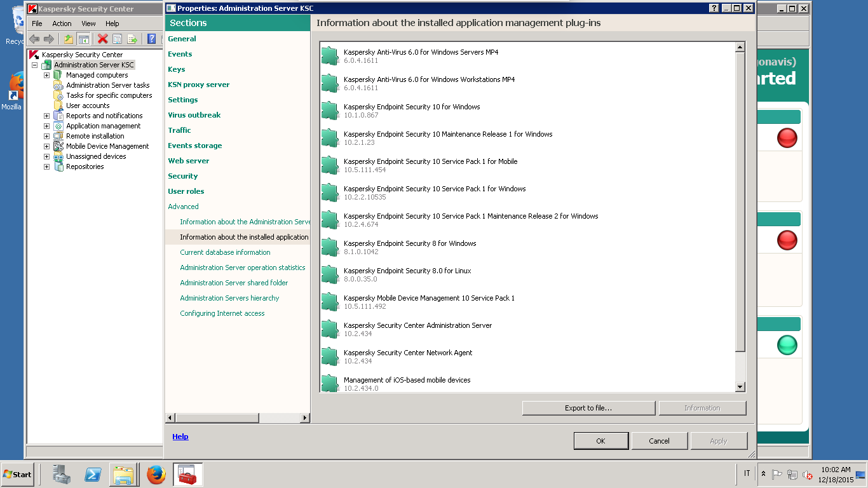Viewport: 868px width, 488px height.
Task: Expand the Mobile Device Management node
Action: (x=46, y=146)
